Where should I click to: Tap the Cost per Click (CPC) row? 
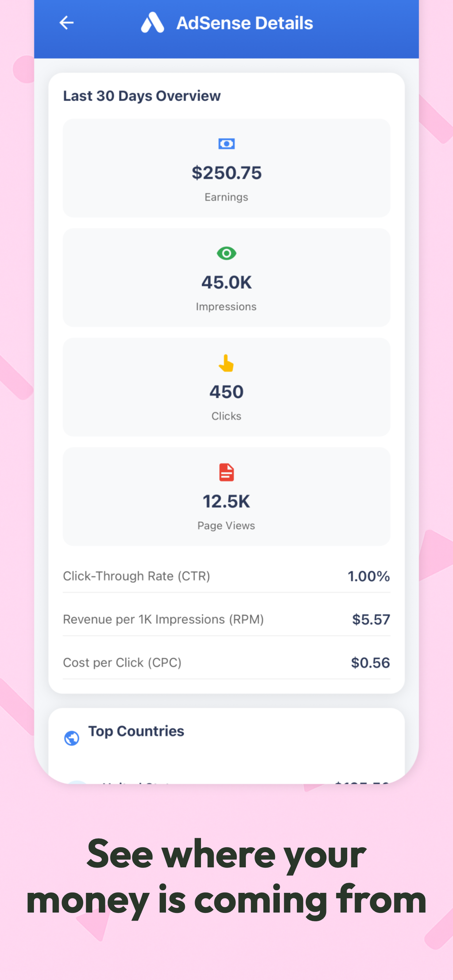pyautogui.click(x=226, y=663)
